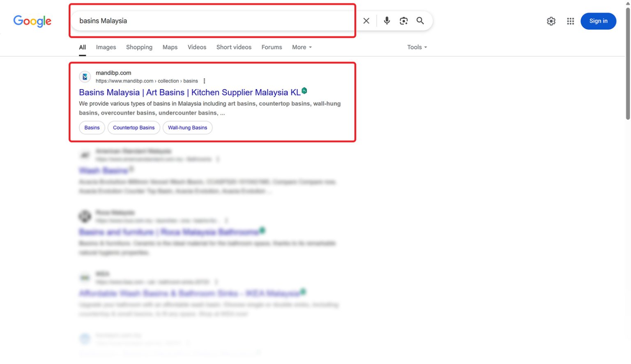Click the mandibp.com collection basins URL
This screenshot has width=631, height=364.
(147, 81)
